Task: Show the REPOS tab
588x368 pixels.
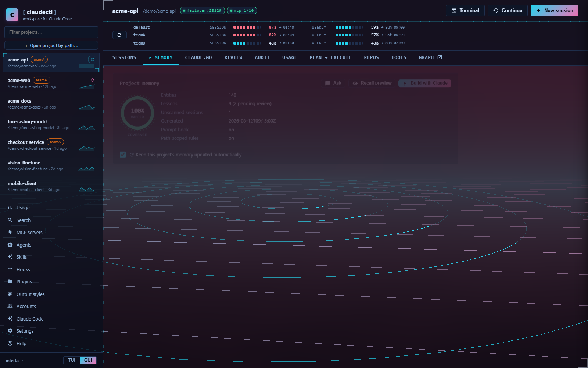Action: (372, 57)
